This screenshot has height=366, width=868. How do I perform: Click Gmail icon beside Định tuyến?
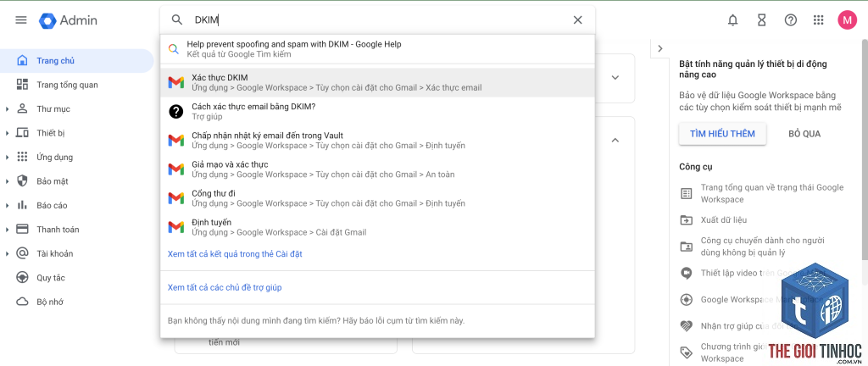pyautogui.click(x=176, y=227)
